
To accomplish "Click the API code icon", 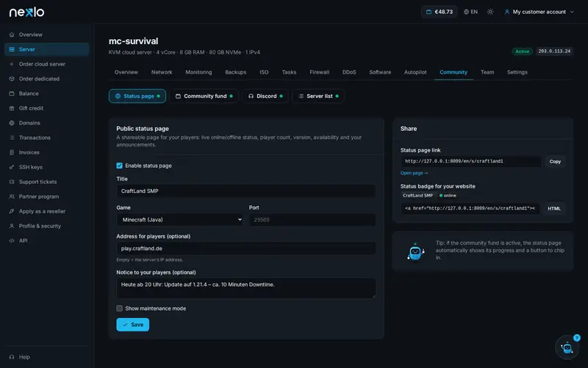I will [x=12, y=241].
